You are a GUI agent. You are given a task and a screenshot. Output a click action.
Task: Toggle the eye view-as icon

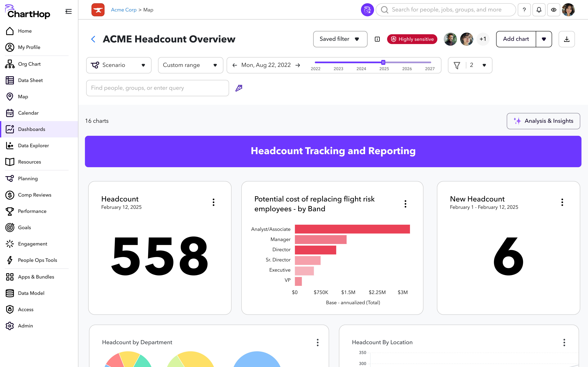tap(554, 10)
